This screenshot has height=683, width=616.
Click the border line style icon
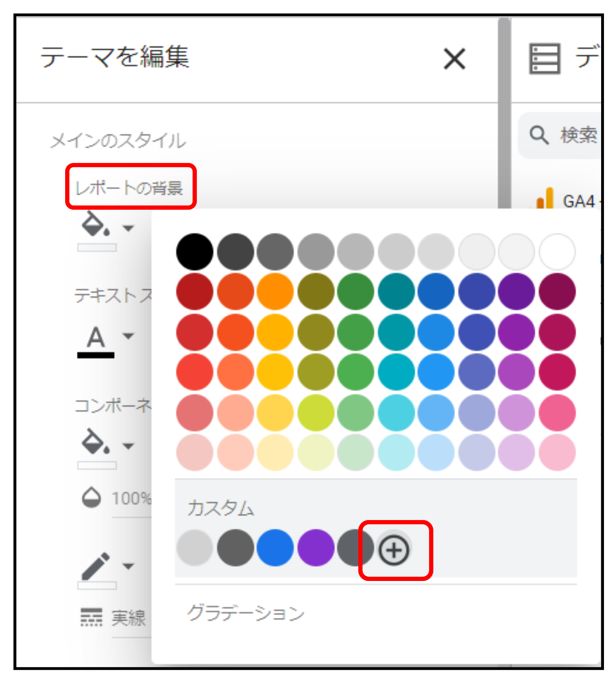(x=91, y=617)
